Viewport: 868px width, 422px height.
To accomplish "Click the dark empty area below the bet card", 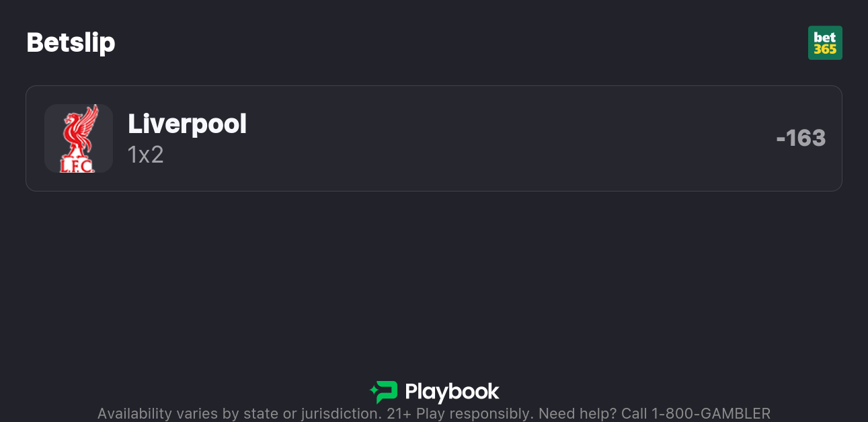I will pyautogui.click(x=434, y=282).
